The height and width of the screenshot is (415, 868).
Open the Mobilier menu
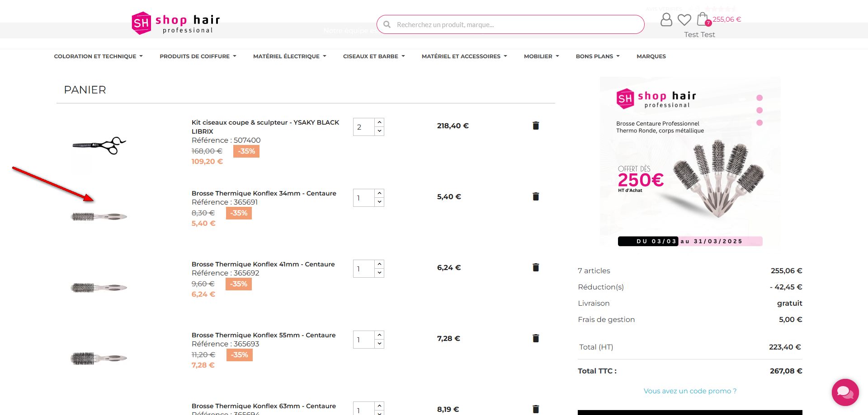click(x=541, y=56)
